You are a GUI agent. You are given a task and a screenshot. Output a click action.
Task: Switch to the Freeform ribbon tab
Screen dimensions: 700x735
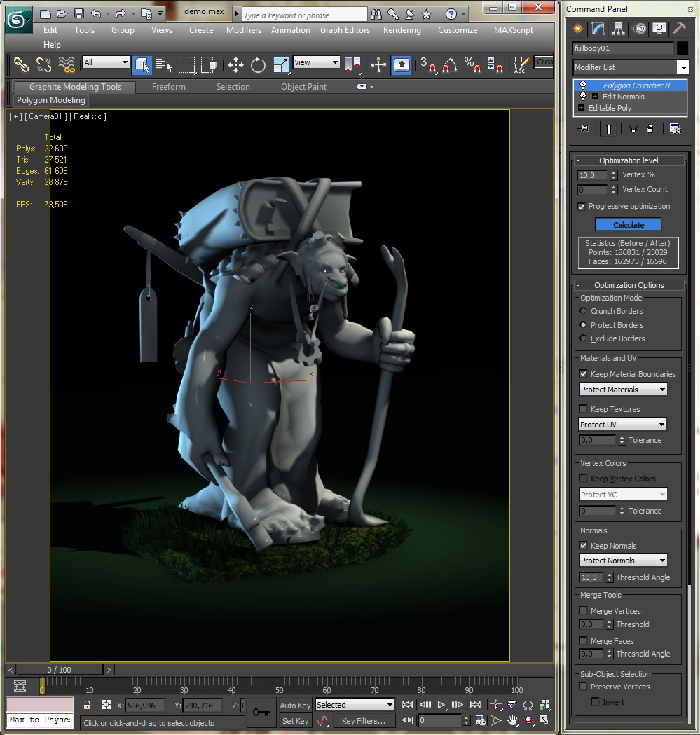pos(169,87)
